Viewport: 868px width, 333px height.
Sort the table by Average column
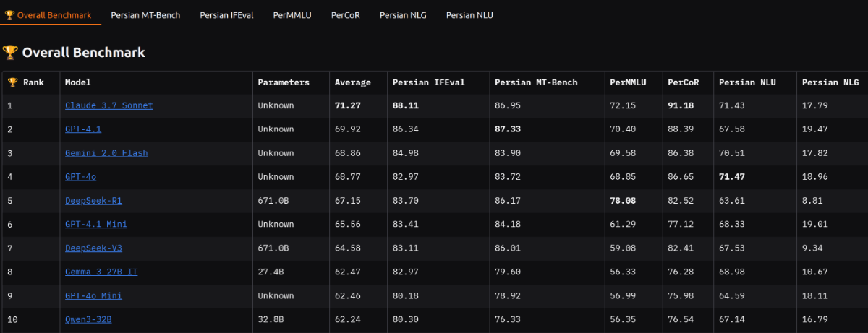[x=352, y=82]
